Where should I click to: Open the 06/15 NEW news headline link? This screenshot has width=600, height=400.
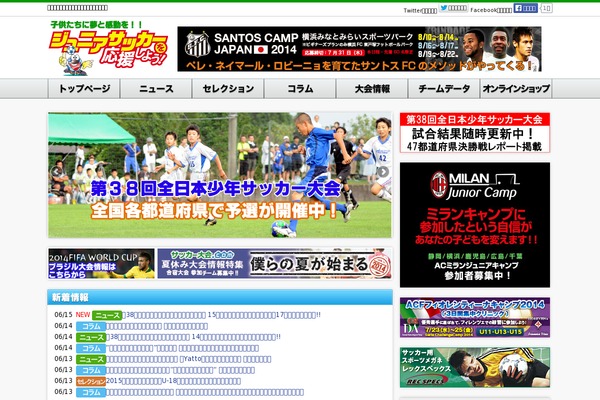pos(222,315)
